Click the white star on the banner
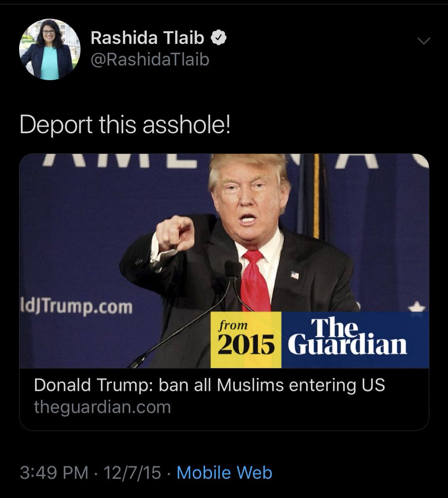The image size is (448, 498). point(416,308)
